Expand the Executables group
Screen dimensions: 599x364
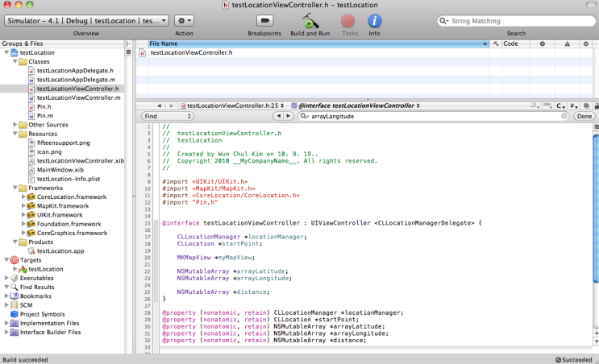tap(6, 278)
